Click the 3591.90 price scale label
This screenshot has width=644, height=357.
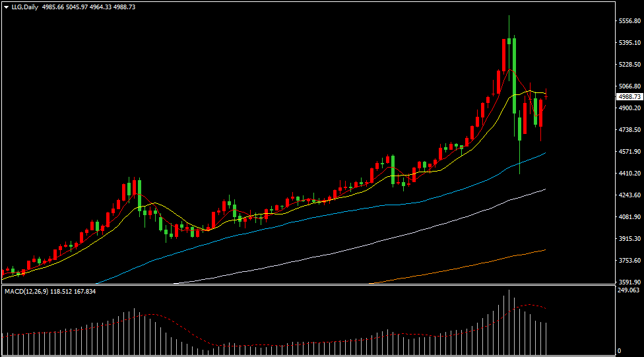[629, 282]
